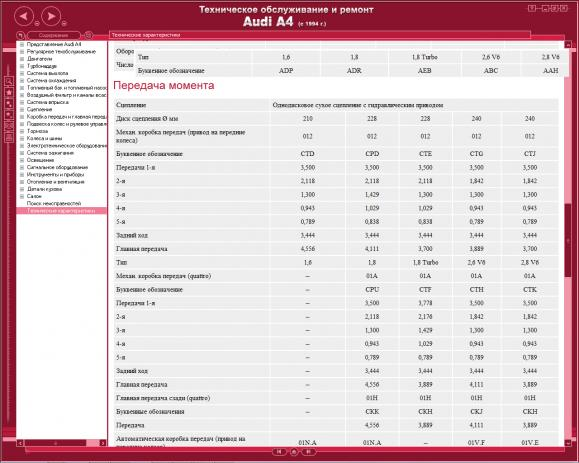Image resolution: width=579 pixels, height=463 pixels.
Task: Click the content scroll-up arrow
Action: tap(568, 45)
